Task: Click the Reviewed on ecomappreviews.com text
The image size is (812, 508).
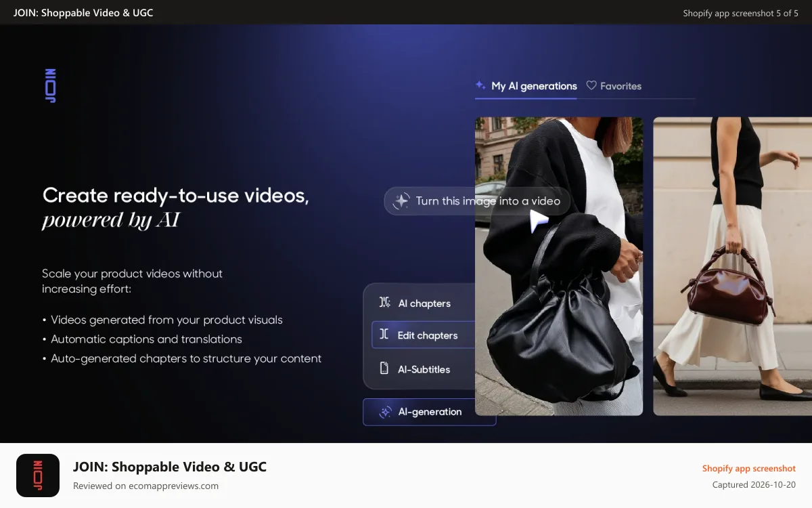Action: [145, 486]
